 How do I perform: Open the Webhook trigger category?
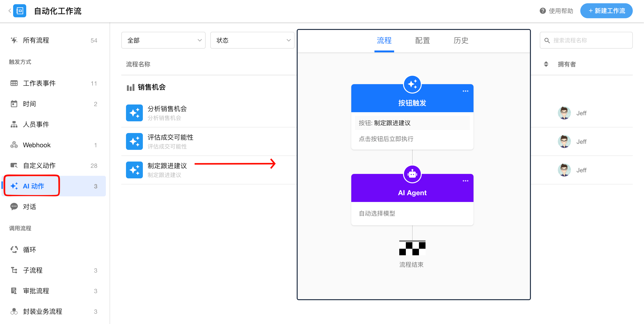(37, 145)
